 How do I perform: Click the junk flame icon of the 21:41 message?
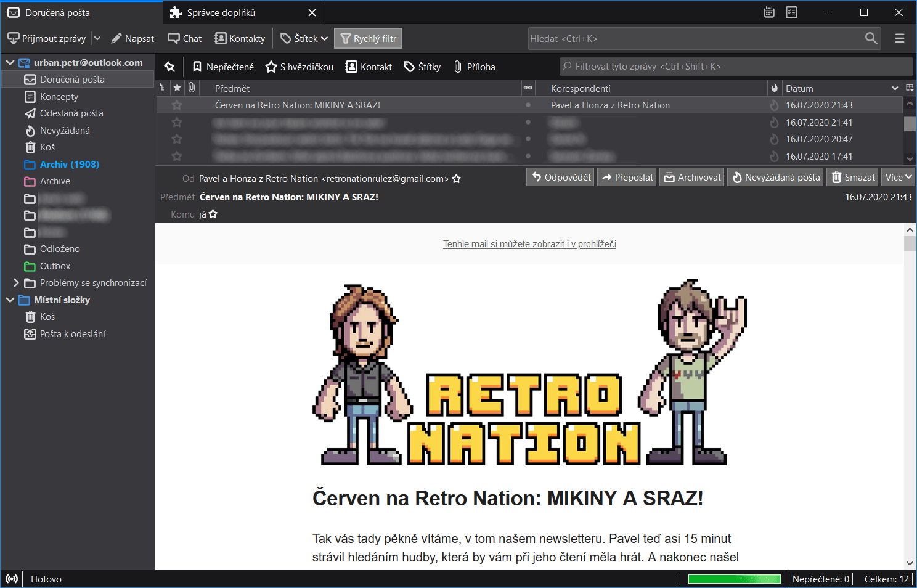tap(775, 123)
